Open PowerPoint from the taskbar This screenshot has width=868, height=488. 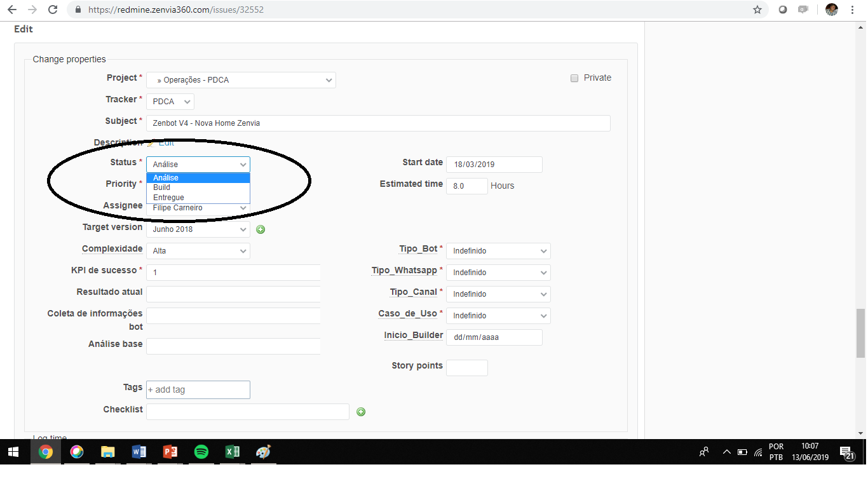tap(170, 452)
